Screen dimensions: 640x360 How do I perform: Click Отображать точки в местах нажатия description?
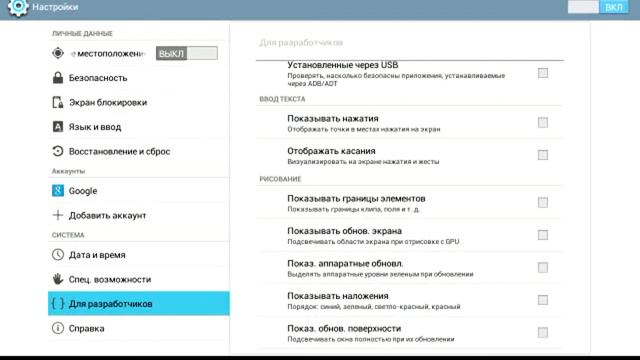(364, 129)
